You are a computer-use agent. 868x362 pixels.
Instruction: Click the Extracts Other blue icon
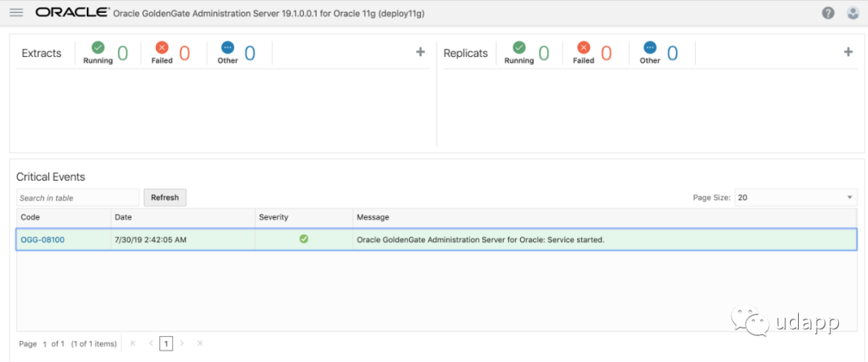coord(227,47)
